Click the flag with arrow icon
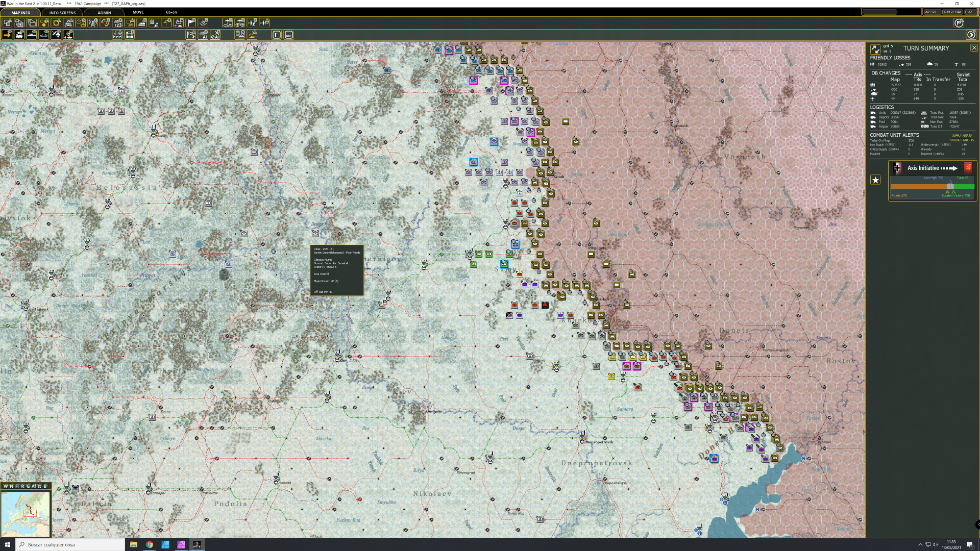Viewport: 980px width, 551px height. 191,35
